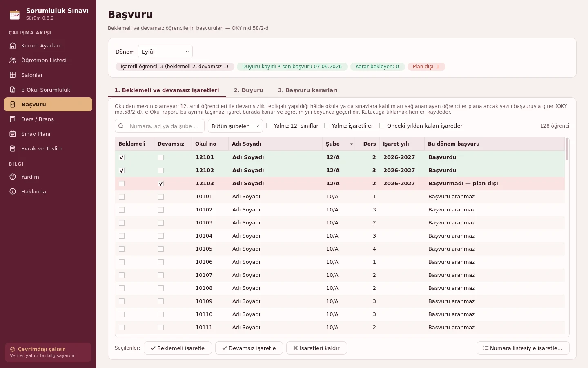Open Kurum Ayarları from the sidebar
The height and width of the screenshot is (368, 588).
48,45
